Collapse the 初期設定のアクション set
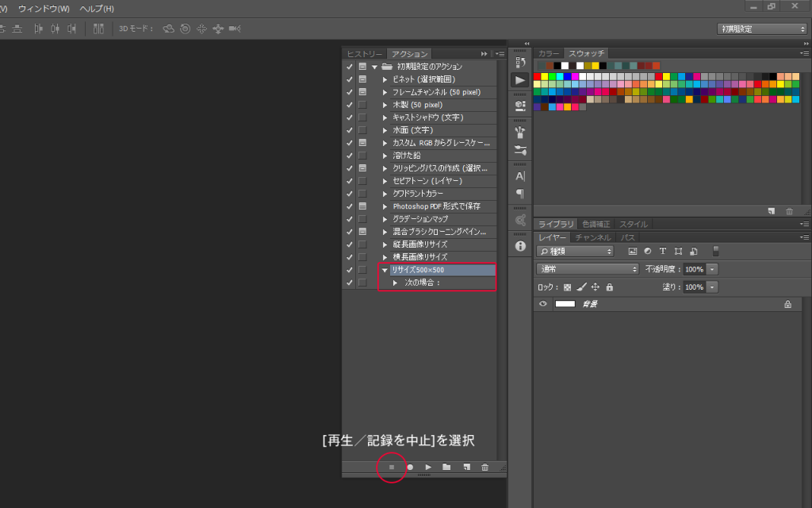Screen dimensions: 812x508 click(374, 67)
